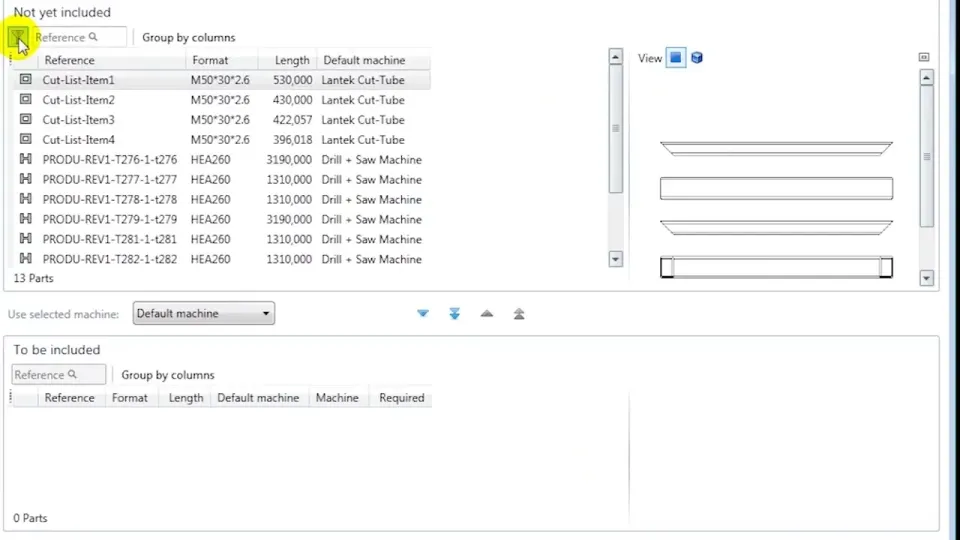Image resolution: width=960 pixels, height=540 pixels.
Task: Toggle the filter icon beside Reference search
Action: (x=18, y=37)
